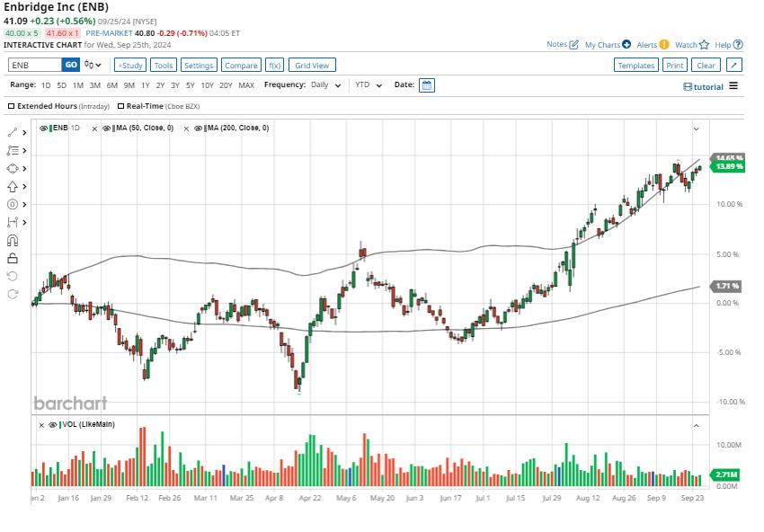The image size is (764, 532).
Task: Click the Alerts exclamation icon
Action: 664,44
